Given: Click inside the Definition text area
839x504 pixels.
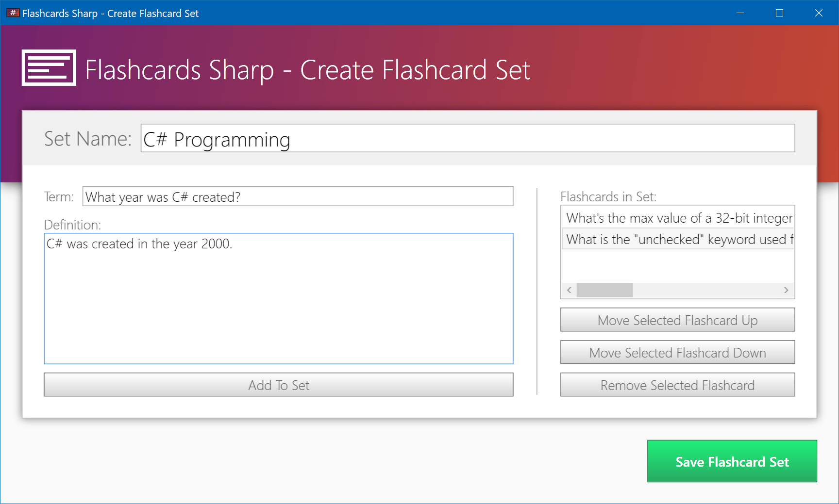Looking at the screenshot, I should click(x=278, y=298).
